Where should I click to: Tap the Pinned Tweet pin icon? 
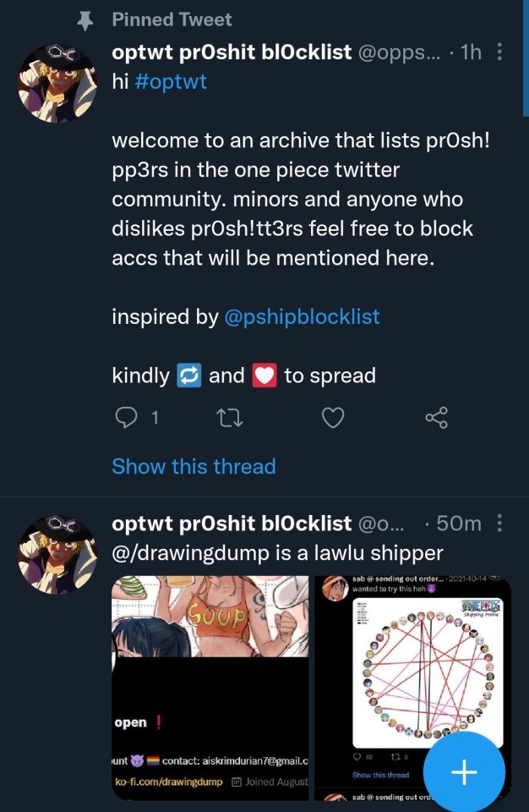coord(85,20)
